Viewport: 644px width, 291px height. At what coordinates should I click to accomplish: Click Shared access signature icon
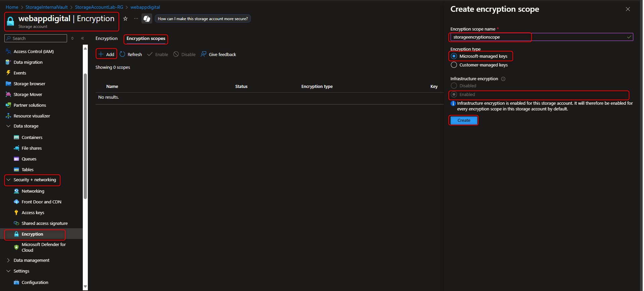coord(16,223)
